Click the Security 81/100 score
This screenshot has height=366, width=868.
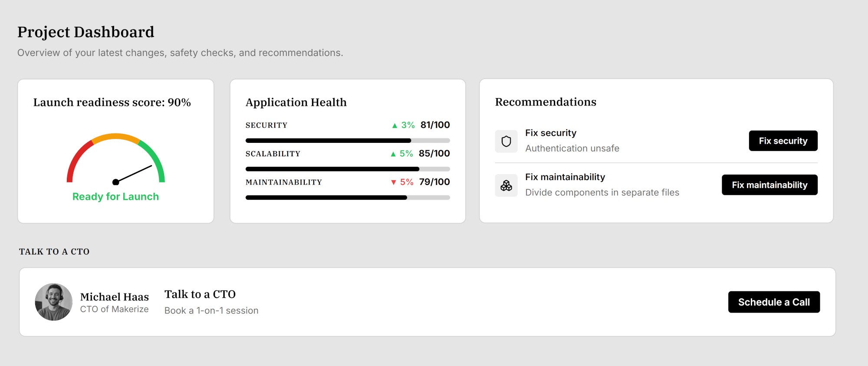point(435,125)
